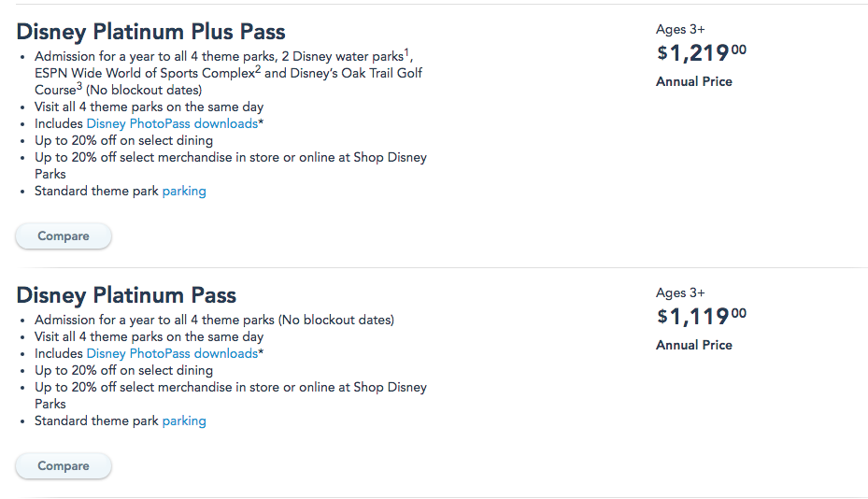Click the Ages 3+ label above $1,219
The width and height of the screenshot is (868, 499).
(680, 29)
